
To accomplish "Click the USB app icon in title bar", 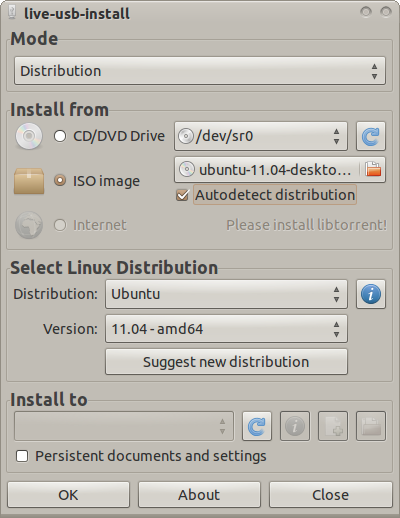I will coord(12,12).
